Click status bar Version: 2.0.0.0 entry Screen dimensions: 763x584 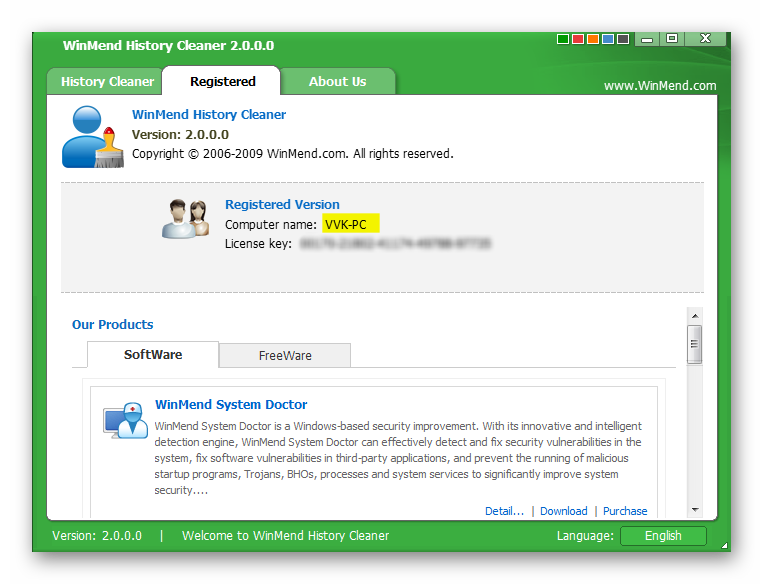pyautogui.click(x=97, y=536)
